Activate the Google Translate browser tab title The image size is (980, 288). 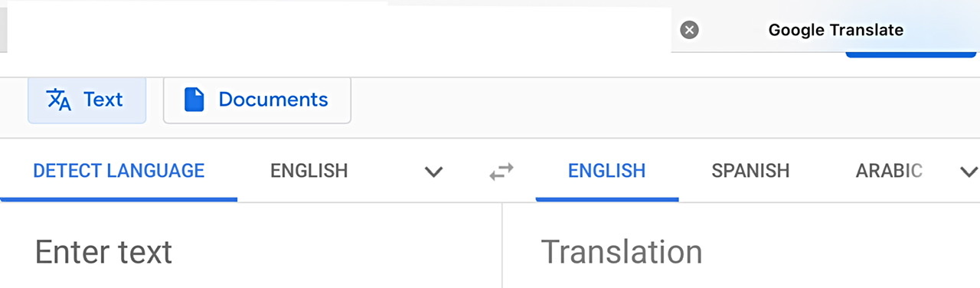coord(836,30)
